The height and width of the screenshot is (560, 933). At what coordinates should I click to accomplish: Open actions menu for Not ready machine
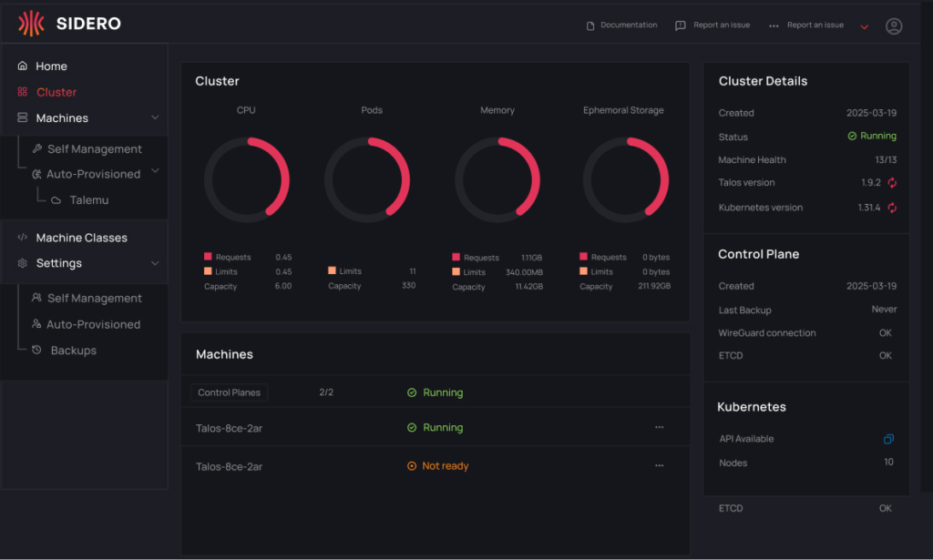coord(659,466)
